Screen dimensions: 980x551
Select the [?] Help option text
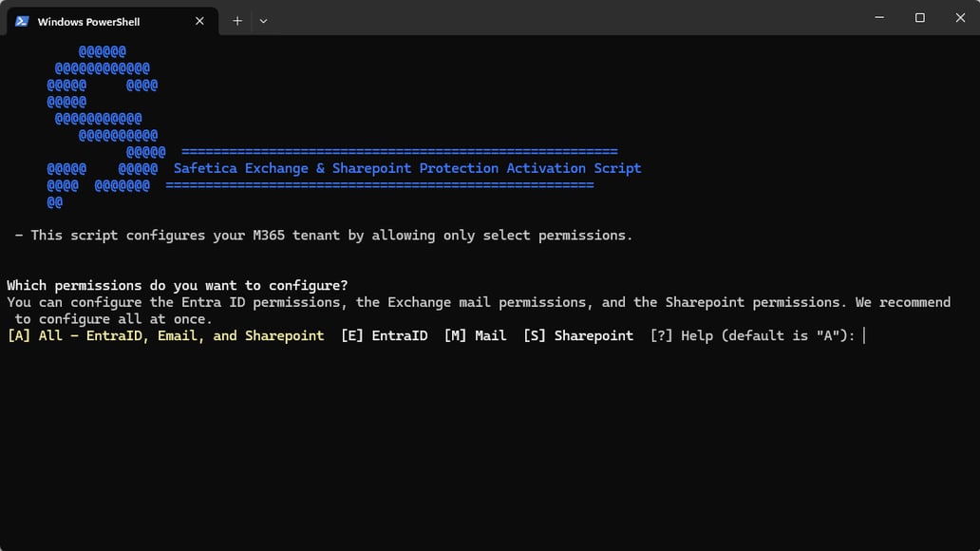(681, 334)
